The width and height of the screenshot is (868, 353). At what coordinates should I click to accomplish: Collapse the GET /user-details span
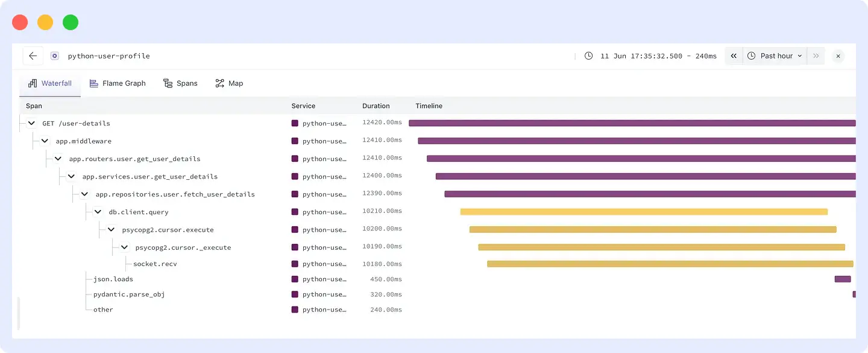[x=31, y=123]
